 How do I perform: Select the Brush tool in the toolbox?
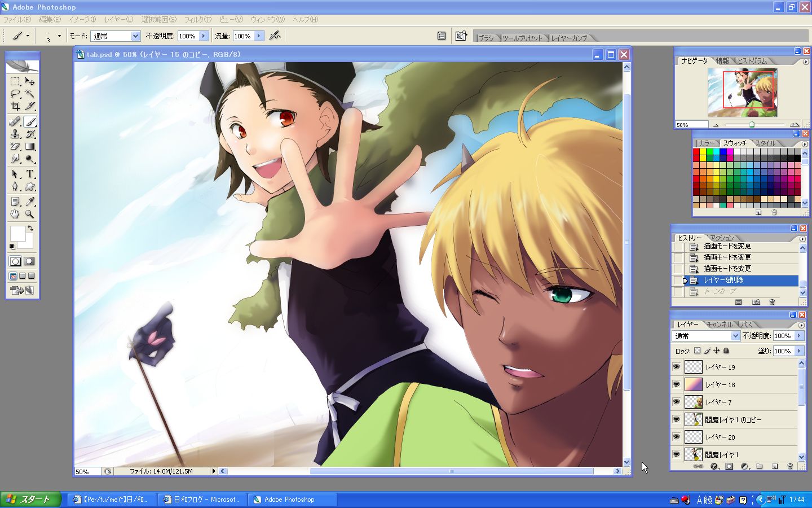30,121
